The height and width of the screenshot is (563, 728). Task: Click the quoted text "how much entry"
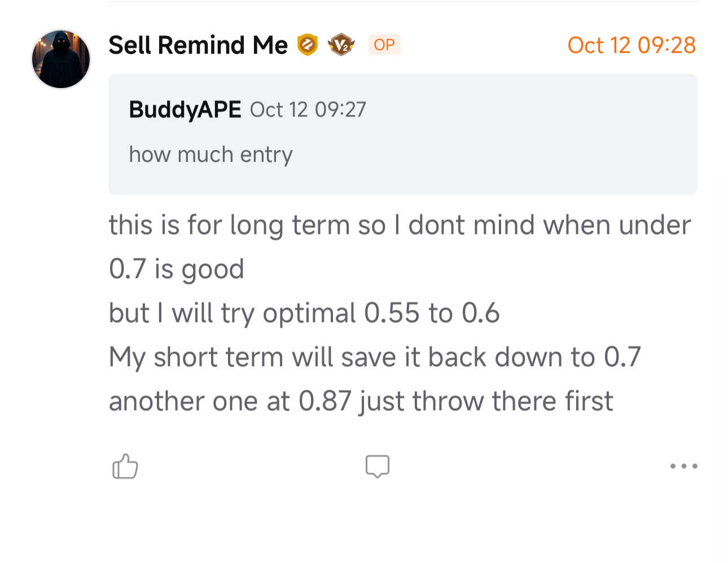point(210,154)
